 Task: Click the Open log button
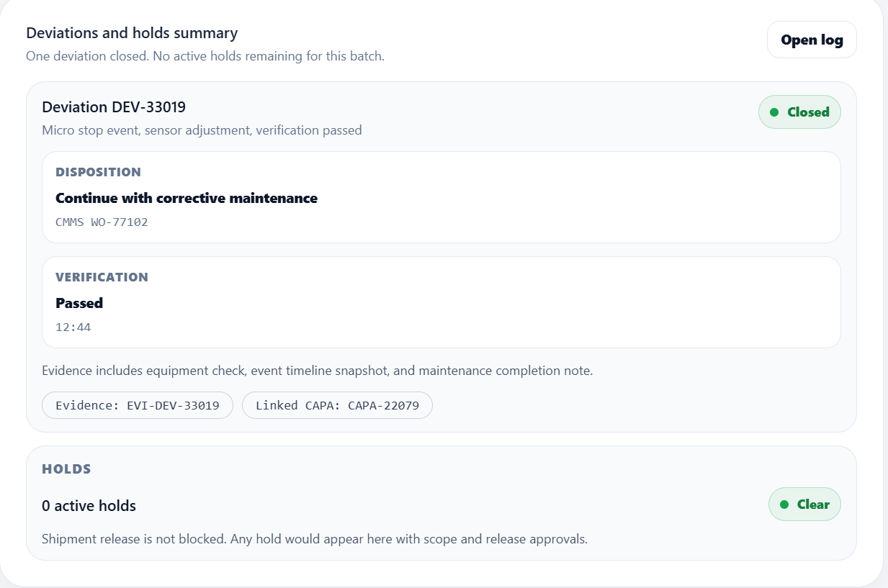coord(812,40)
